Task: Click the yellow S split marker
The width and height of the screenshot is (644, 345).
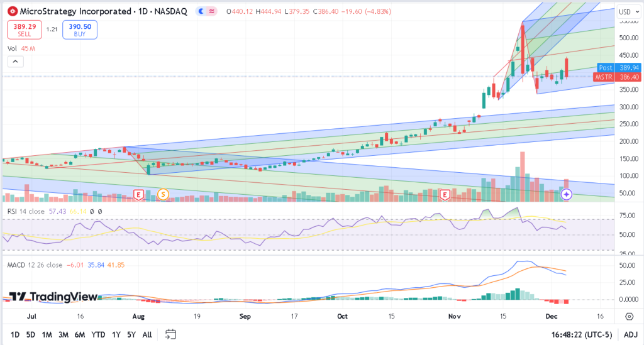Action: coord(163,194)
